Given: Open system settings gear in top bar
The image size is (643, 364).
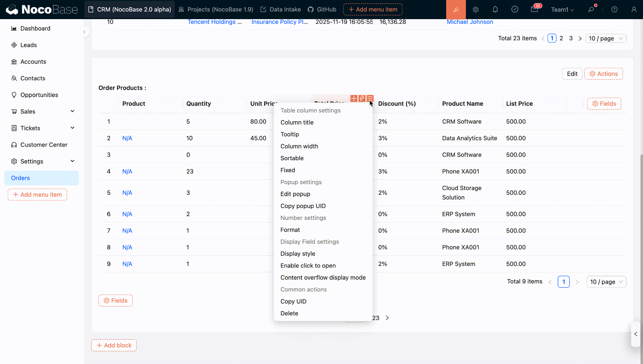Looking at the screenshot, I should (475, 9).
